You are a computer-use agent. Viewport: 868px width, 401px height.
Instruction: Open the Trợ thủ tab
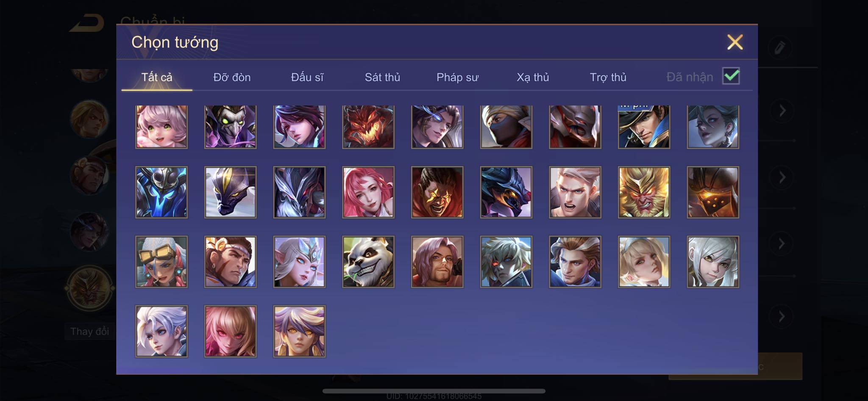click(x=608, y=77)
